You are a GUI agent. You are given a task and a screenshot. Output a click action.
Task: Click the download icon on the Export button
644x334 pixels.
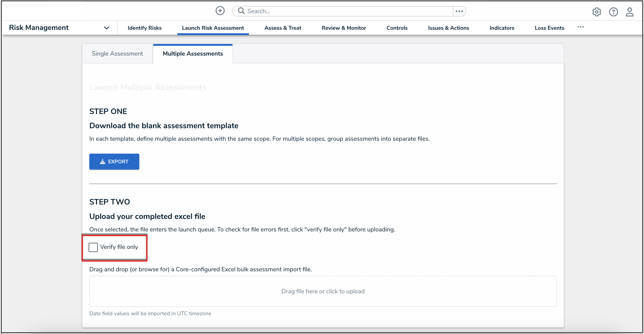pos(102,162)
